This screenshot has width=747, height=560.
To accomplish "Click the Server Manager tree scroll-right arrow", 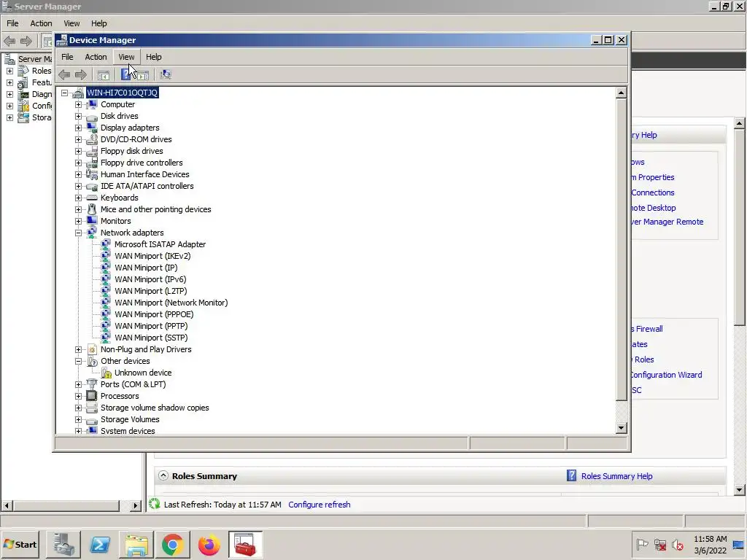I will [135, 505].
